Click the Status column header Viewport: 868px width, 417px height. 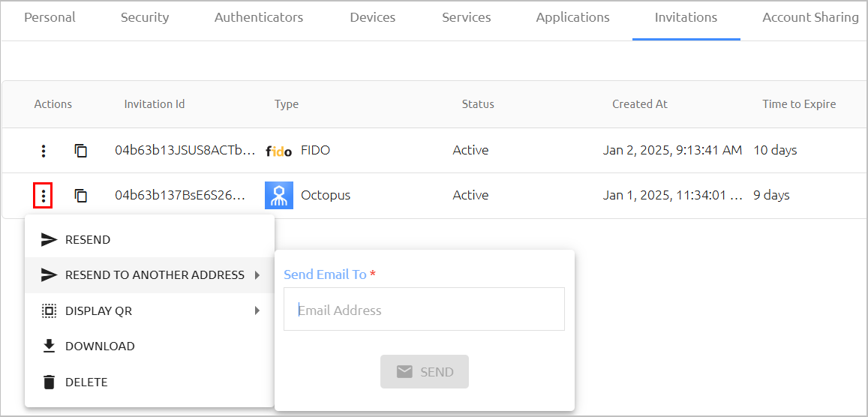[479, 104]
